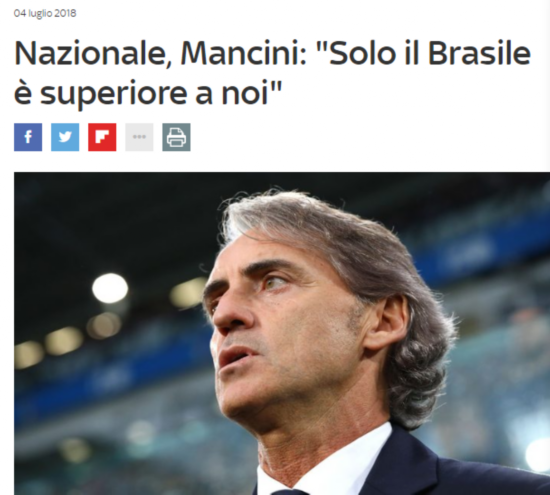550x495 pixels.
Task: Tweet this article via Twitter icon
Action: coord(65,137)
